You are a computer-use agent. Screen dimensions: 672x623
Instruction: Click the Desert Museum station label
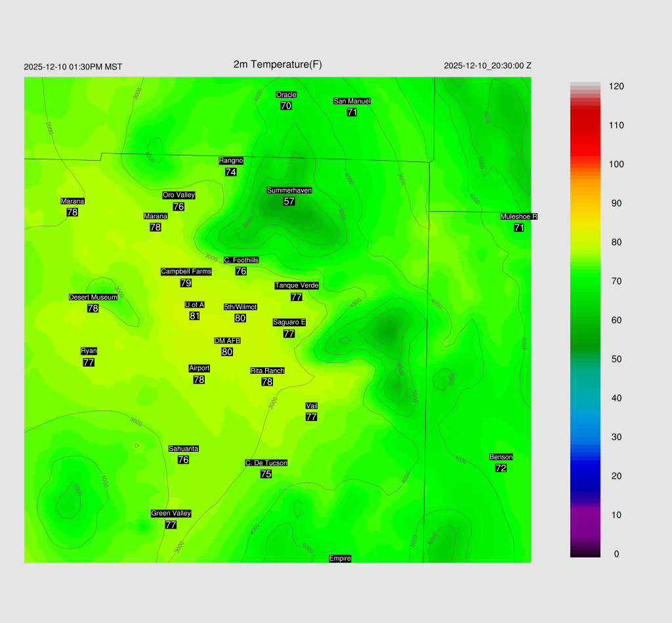coord(93,297)
